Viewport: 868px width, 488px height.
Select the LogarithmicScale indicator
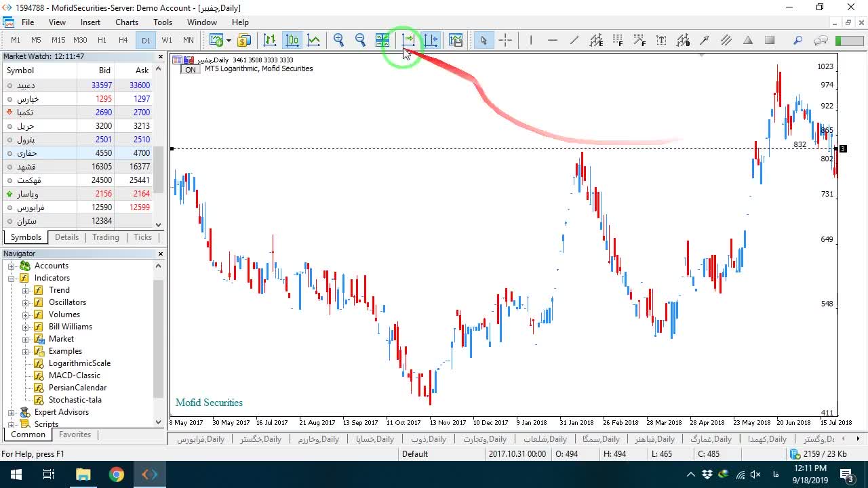[x=79, y=363]
